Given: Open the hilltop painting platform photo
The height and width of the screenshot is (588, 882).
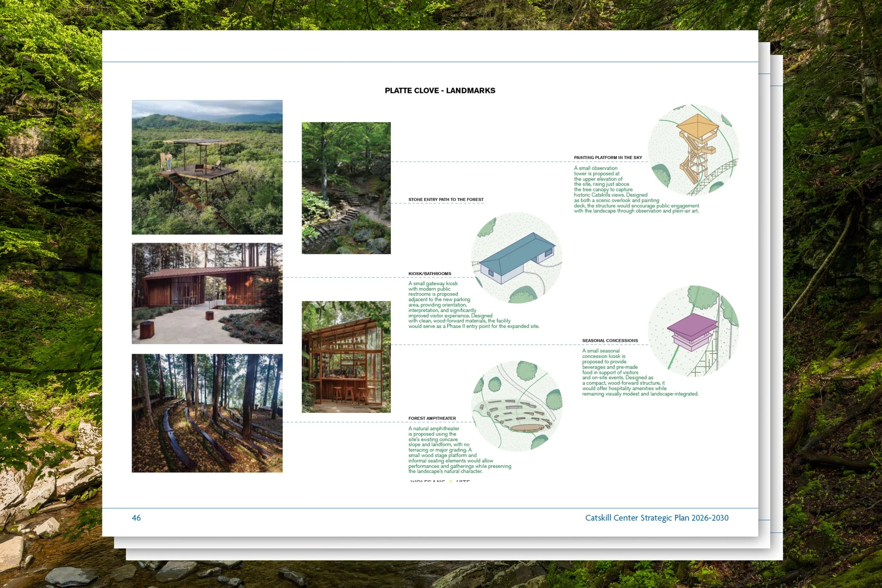Looking at the screenshot, I should 207,167.
